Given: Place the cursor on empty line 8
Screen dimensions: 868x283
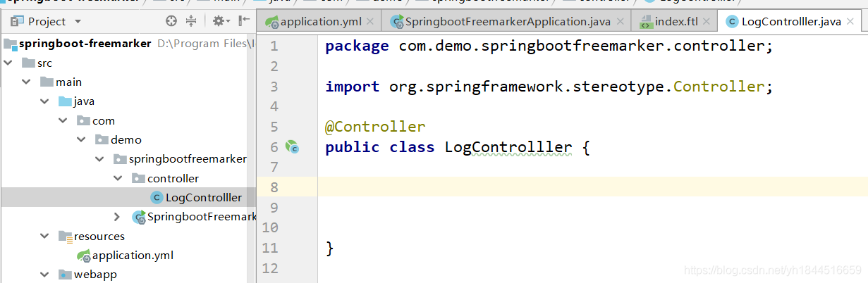Looking at the screenshot, I should pyautogui.click(x=592, y=187).
